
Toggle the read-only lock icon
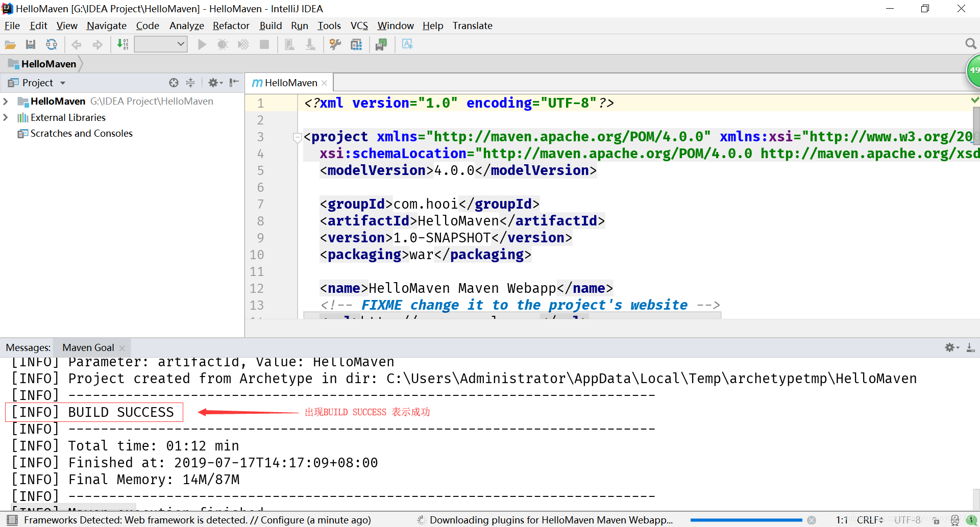(x=937, y=521)
